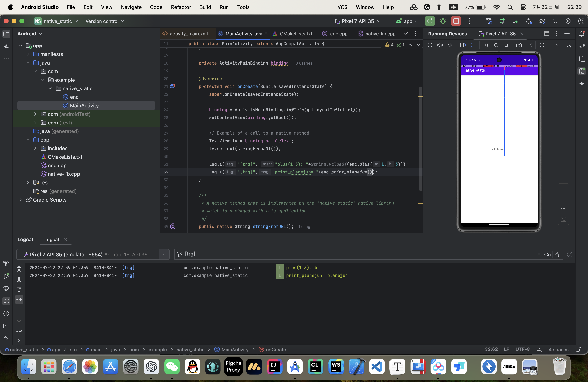Click the emulator Home circle button
The image size is (588, 382).
pos(496,45)
